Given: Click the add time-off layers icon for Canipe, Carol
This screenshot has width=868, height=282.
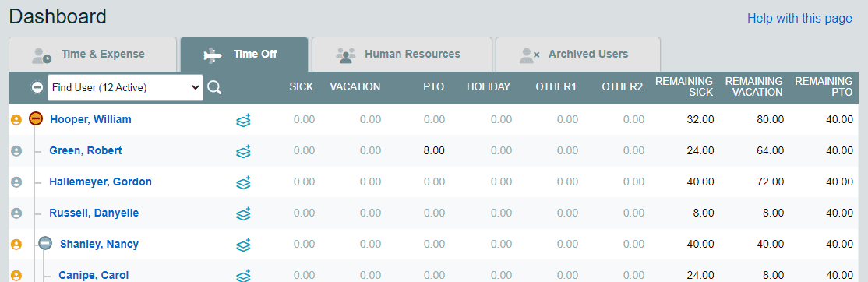Looking at the screenshot, I should pyautogui.click(x=244, y=275).
